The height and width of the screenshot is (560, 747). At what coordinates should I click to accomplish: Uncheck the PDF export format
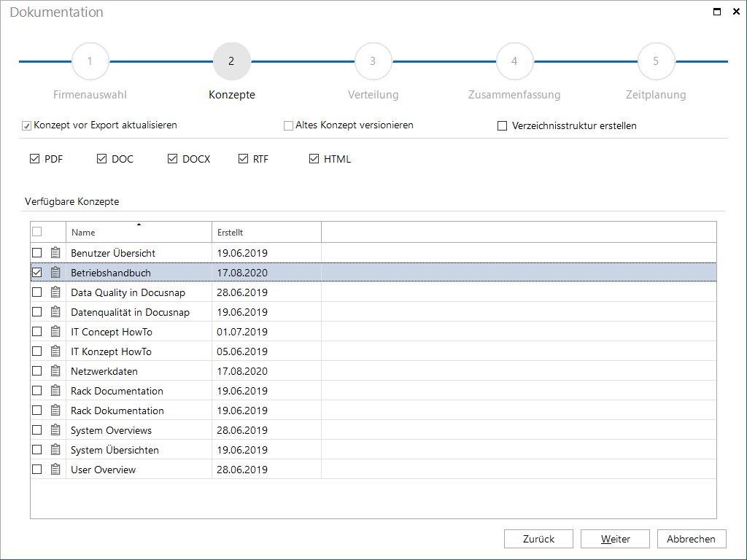pos(34,158)
